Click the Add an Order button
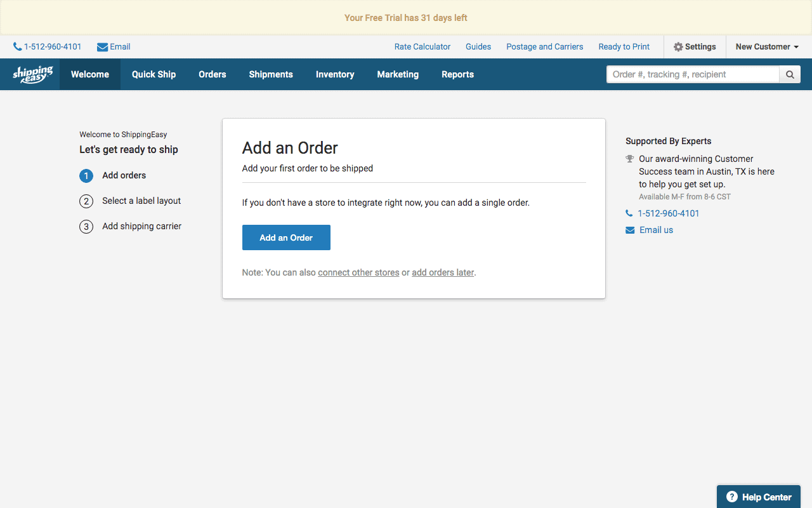The image size is (812, 508). click(x=286, y=237)
